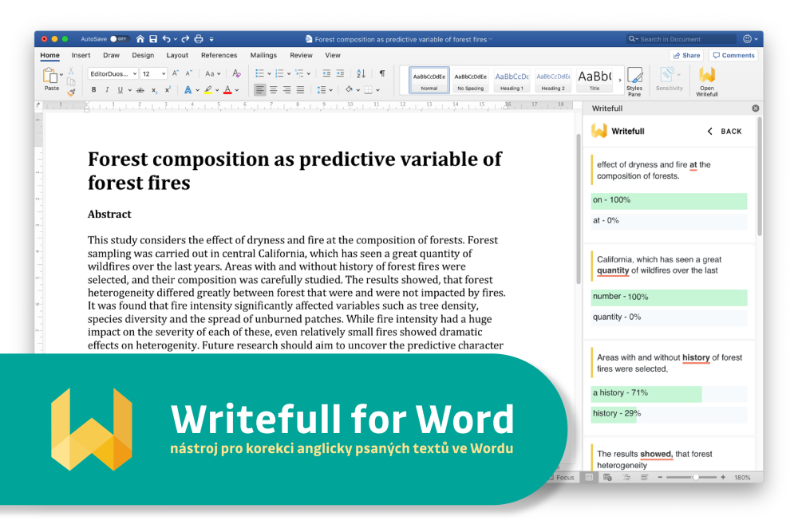Click the Share button
This screenshot has height=532, width=798.
click(x=686, y=56)
